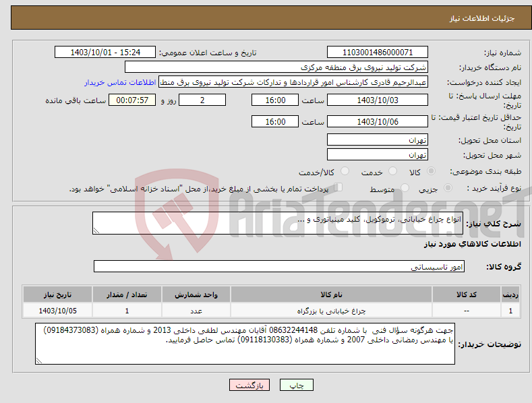Open the اطلاعات تماس خریدار link
This screenshot has width=532, height=403.
click(120, 82)
